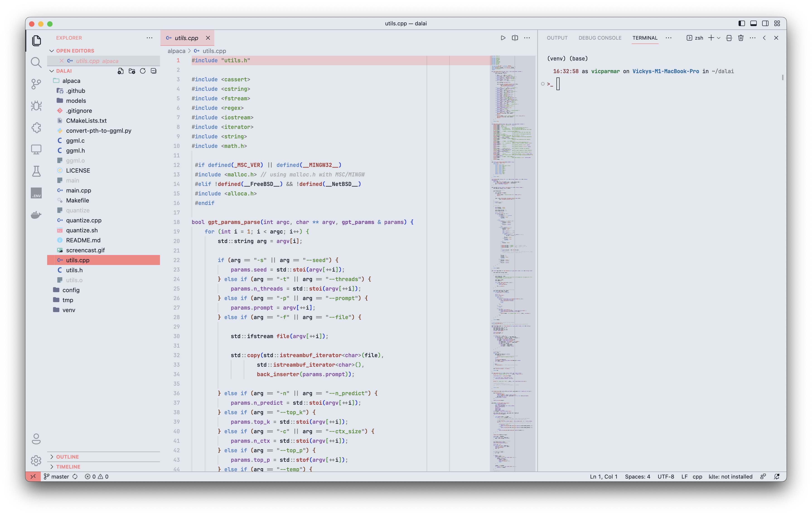
Task: Open Source Control view icon
Action: (36, 84)
